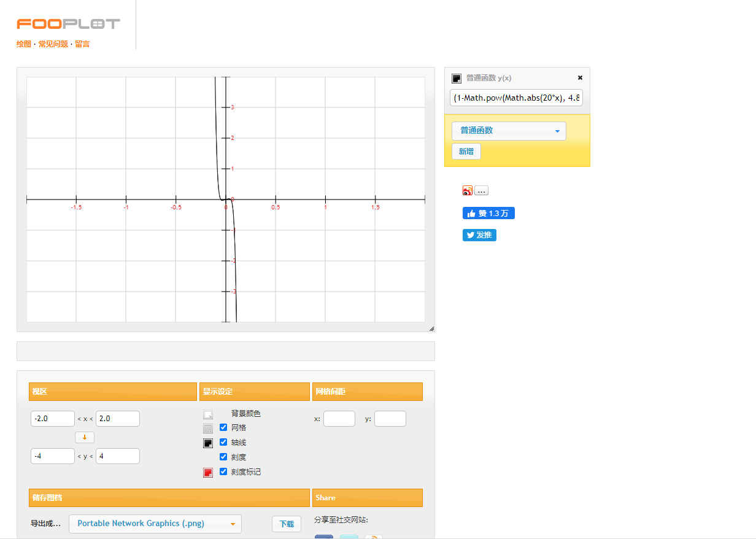756x539 pixels.
Task: Pick the 网格 grid color swatch
Action: pos(208,428)
